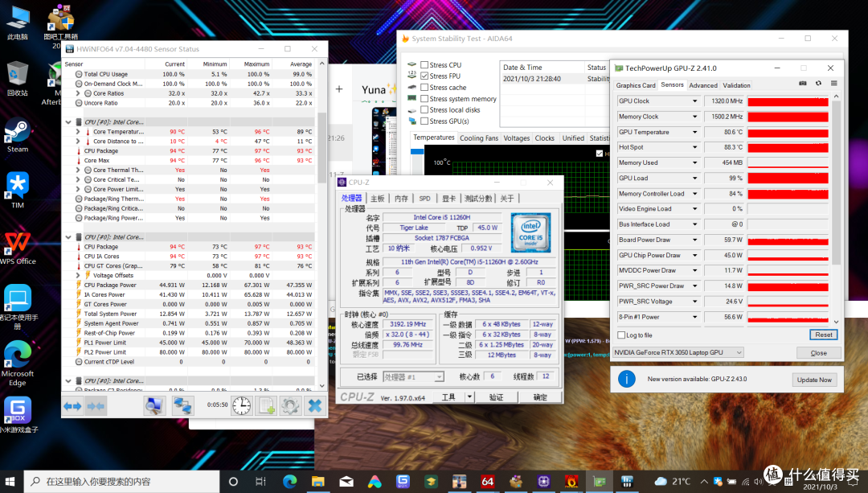Enable Log to file in GPU-Z
This screenshot has height=493, width=868.
(621, 335)
